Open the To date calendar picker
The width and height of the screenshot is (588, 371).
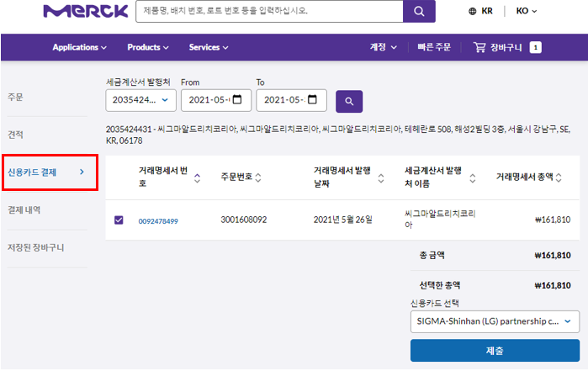click(x=313, y=100)
